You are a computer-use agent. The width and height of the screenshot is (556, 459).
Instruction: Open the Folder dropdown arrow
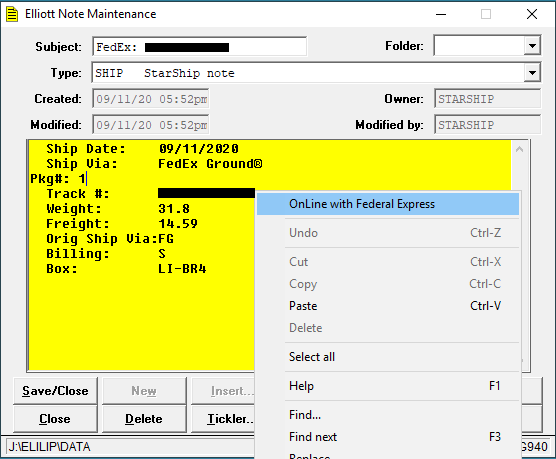(532, 46)
